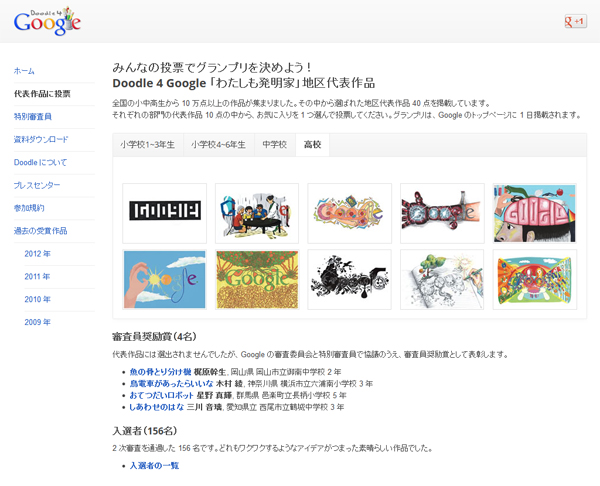
Task: Open the doodle with children around table
Action: [257, 213]
